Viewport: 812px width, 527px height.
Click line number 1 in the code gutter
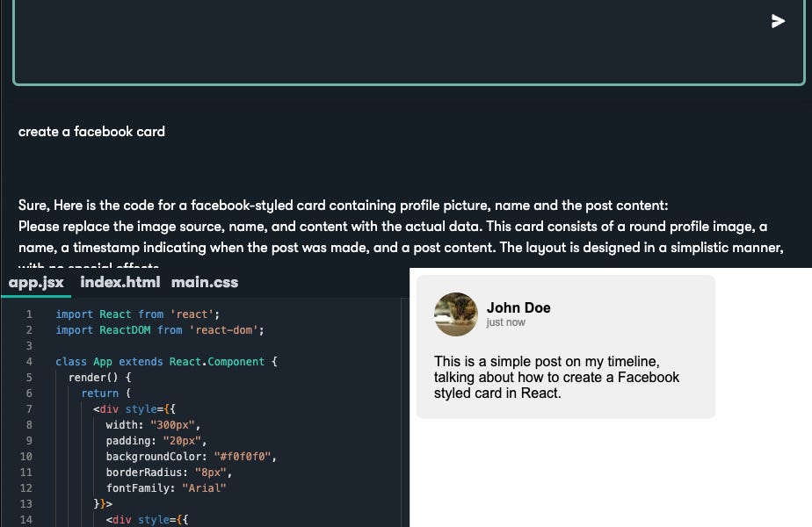click(x=29, y=314)
